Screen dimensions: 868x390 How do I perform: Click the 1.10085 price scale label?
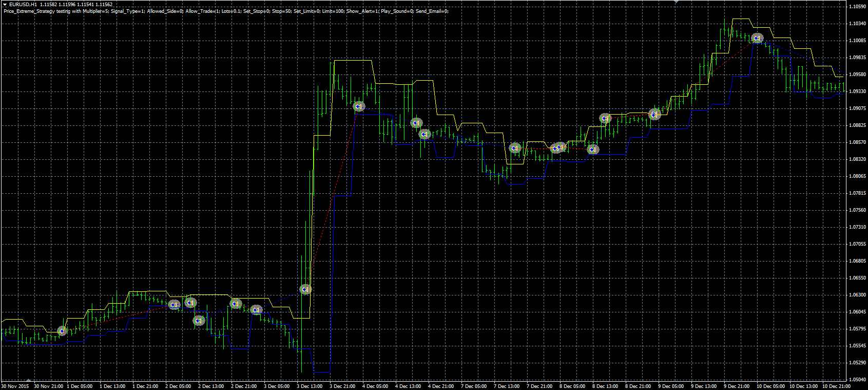coord(858,41)
